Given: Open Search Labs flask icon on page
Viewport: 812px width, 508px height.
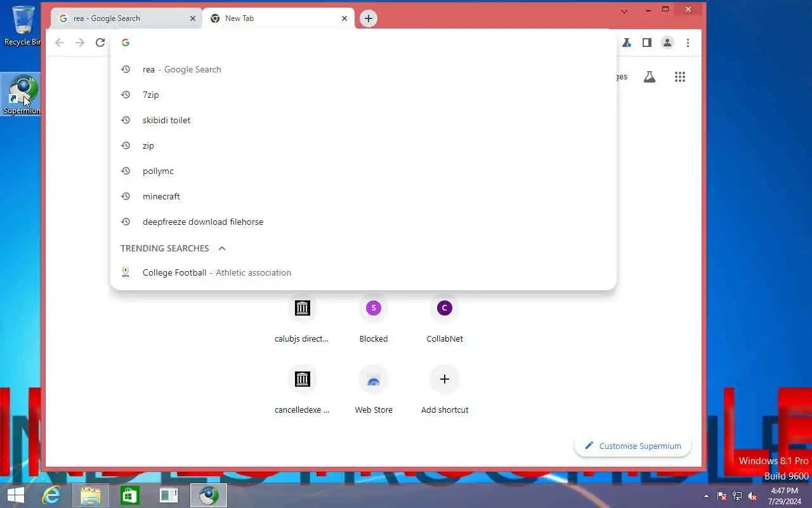Looking at the screenshot, I should pyautogui.click(x=650, y=77).
